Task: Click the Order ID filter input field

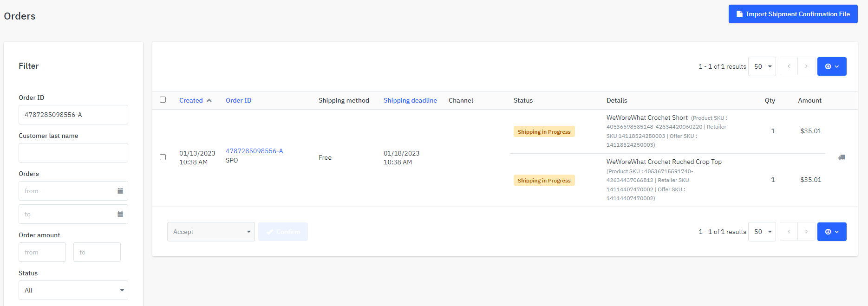Action: point(73,115)
